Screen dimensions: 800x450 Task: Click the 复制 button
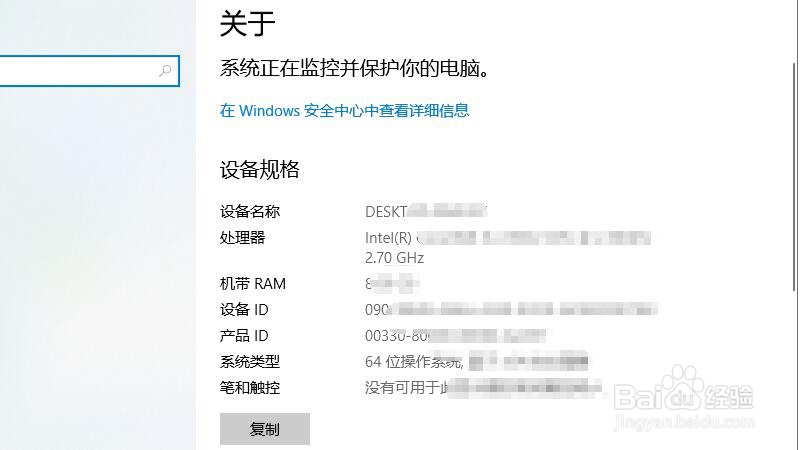pyautogui.click(x=265, y=429)
